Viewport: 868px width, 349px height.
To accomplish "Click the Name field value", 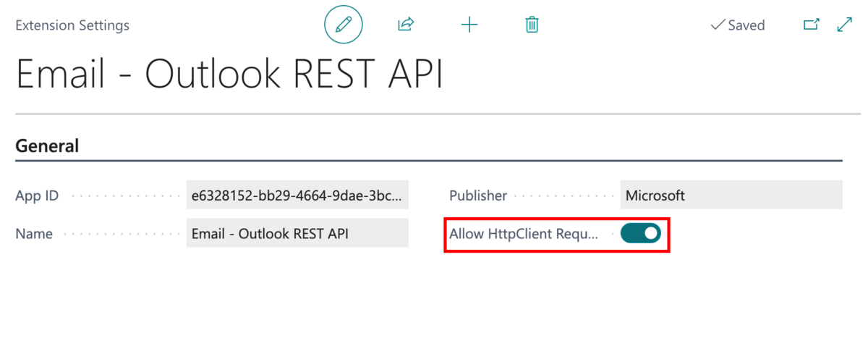I will pyautogui.click(x=297, y=233).
